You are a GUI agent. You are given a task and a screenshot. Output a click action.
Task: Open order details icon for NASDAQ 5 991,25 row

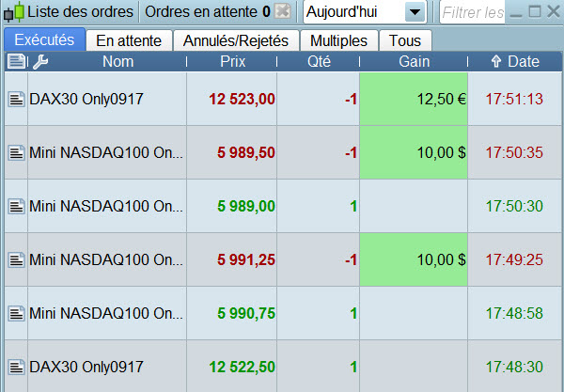click(17, 259)
